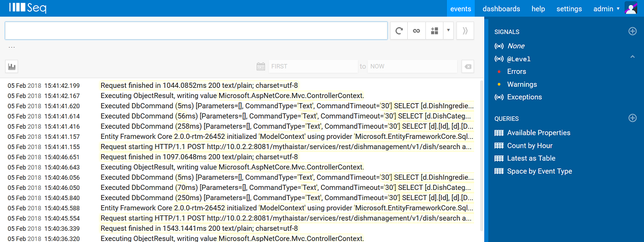Open the Available Properties query
This screenshot has width=644, height=242.
pos(539,133)
